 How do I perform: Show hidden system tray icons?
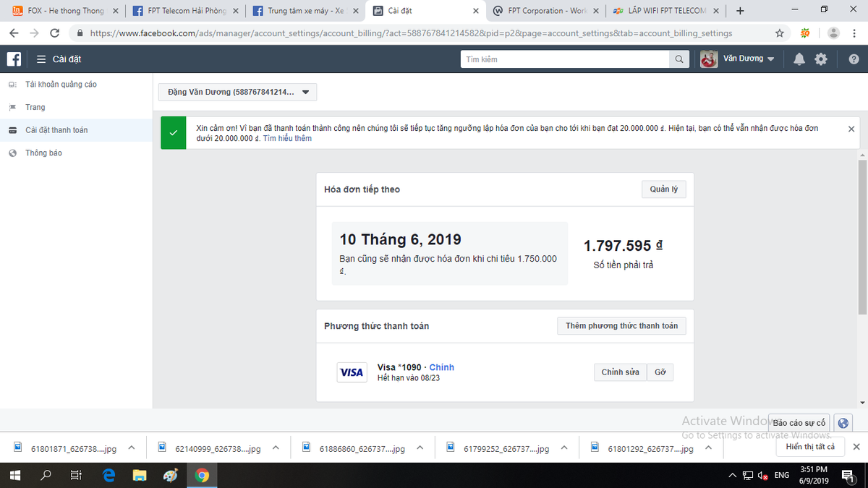pos(733,476)
